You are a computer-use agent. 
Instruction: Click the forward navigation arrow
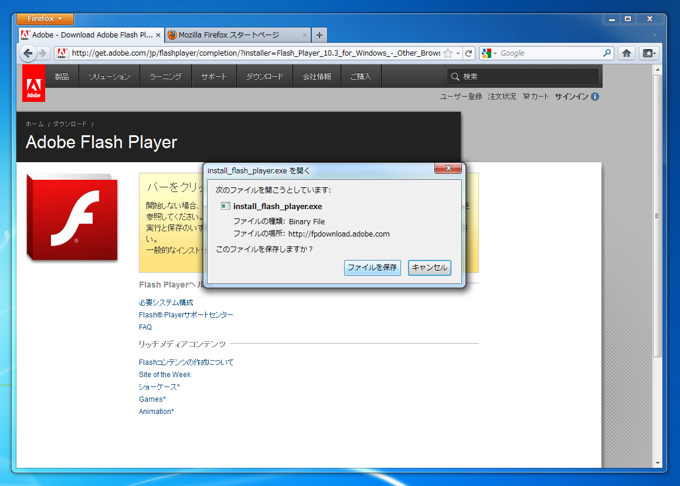(x=42, y=53)
